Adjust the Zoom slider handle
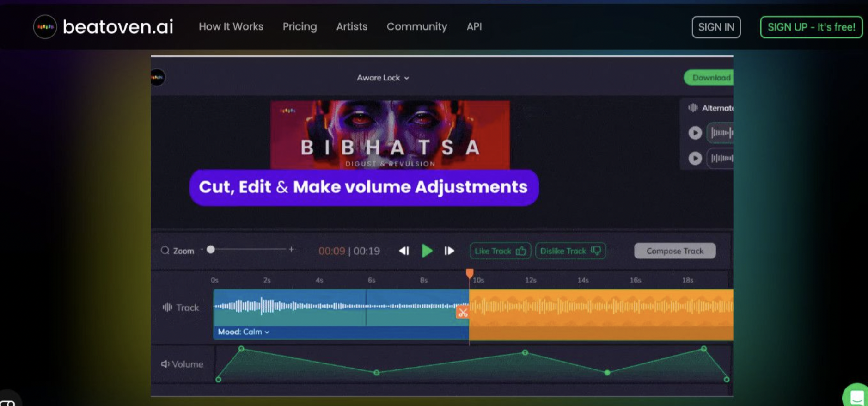This screenshot has width=868, height=406. (211, 250)
